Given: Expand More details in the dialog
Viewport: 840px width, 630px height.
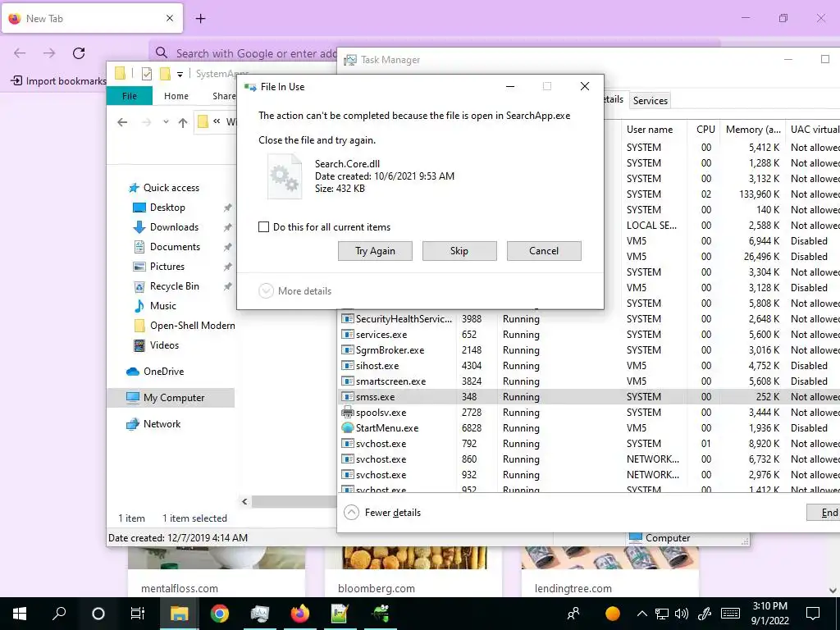Looking at the screenshot, I should (x=295, y=291).
